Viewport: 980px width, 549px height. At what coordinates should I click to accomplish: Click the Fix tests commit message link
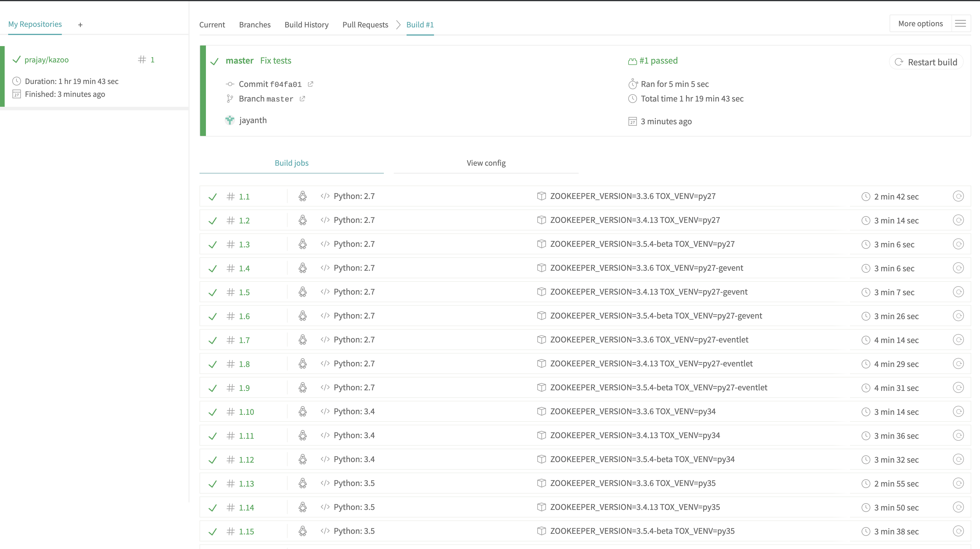tap(275, 61)
